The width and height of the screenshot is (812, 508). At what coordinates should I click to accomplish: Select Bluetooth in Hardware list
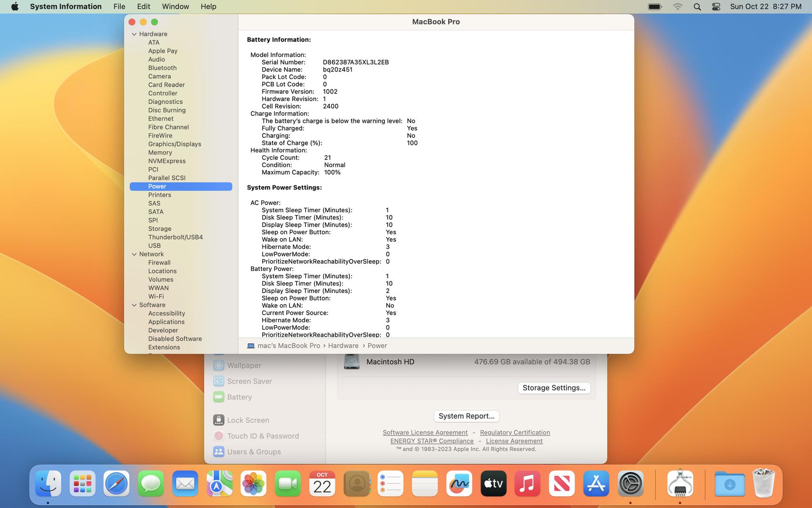pos(163,68)
